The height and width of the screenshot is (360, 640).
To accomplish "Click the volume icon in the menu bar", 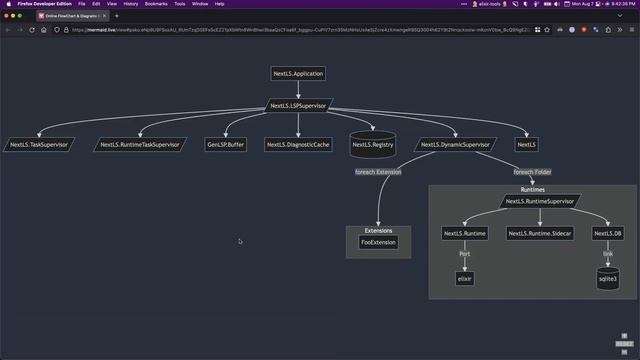I will [x=557, y=4].
